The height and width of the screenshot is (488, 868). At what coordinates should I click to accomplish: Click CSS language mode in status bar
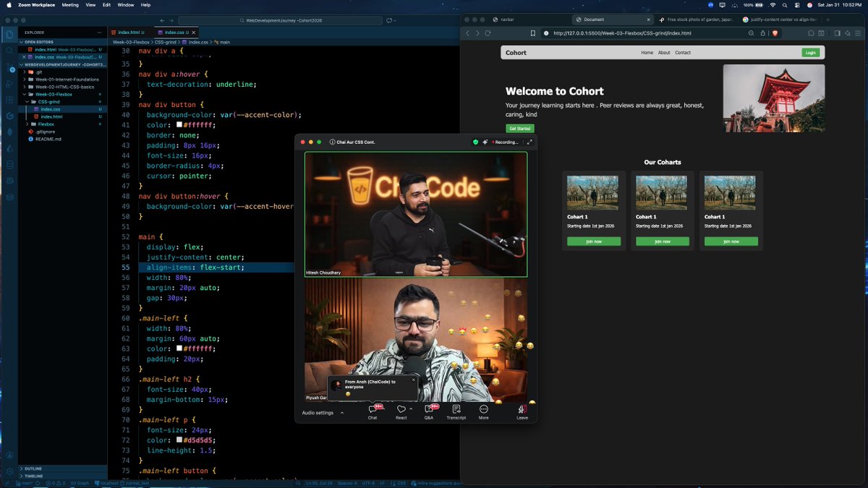(403, 482)
